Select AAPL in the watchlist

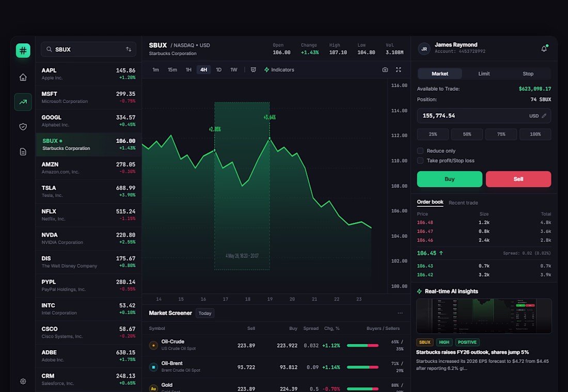[x=88, y=74]
